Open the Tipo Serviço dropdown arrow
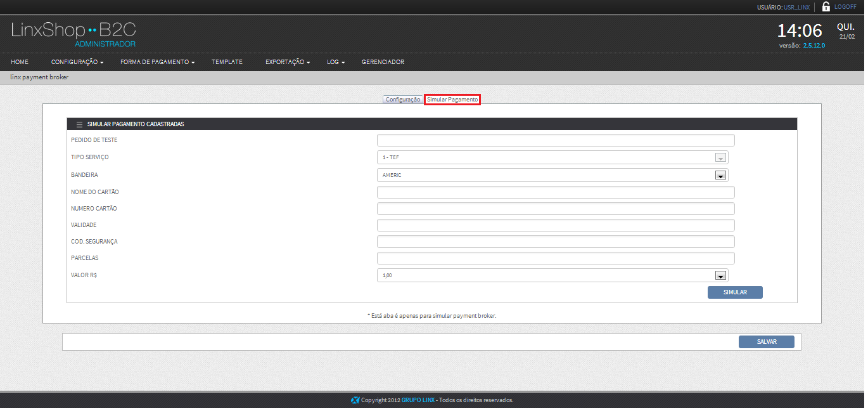This screenshot has width=868, height=411. pos(720,158)
